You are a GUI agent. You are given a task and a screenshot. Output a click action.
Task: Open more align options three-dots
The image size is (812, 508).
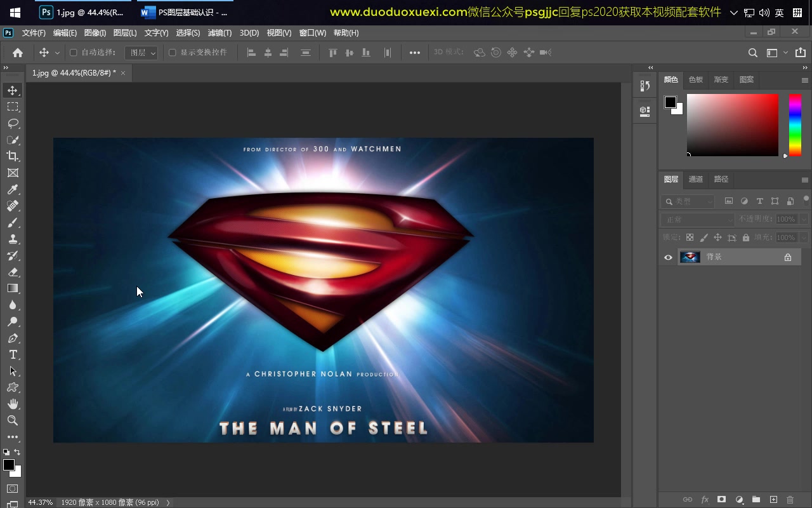click(415, 53)
